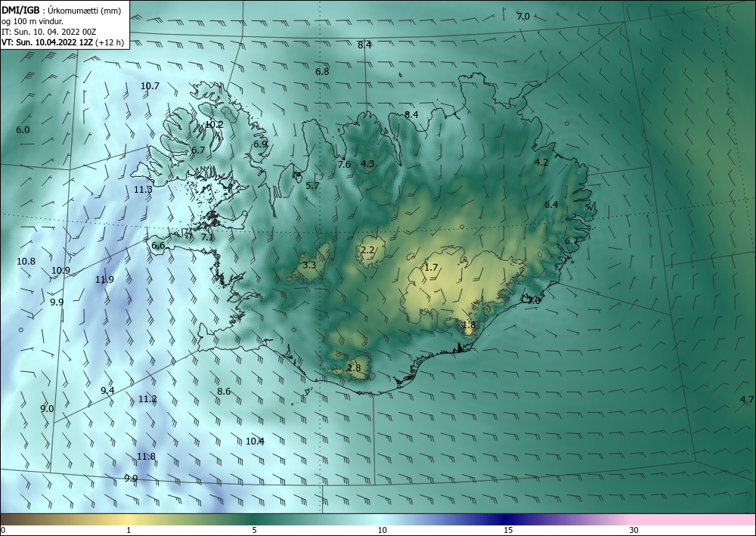This screenshot has width=756, height=536.
Task: Click the 10.4 value on the map
Action: (x=255, y=441)
